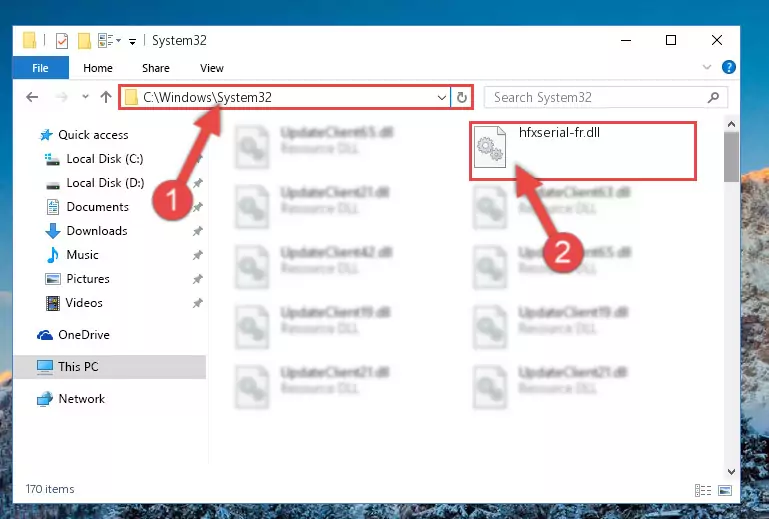
Task: Close the System32 window
Action: [717, 40]
